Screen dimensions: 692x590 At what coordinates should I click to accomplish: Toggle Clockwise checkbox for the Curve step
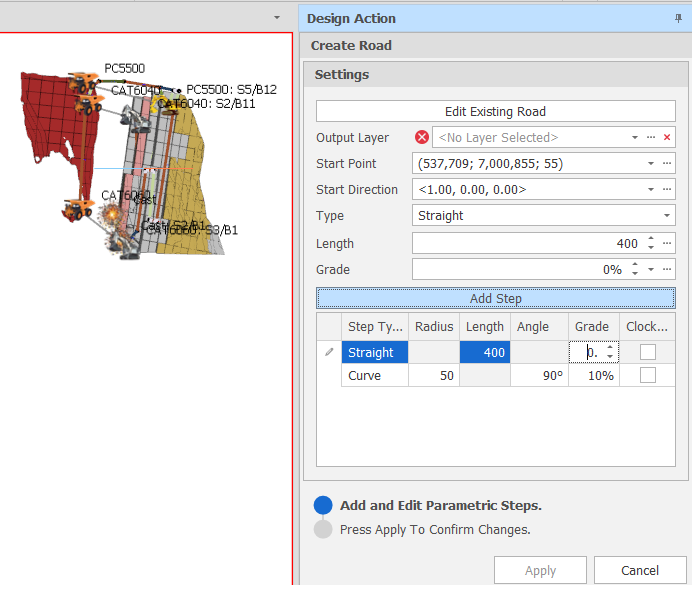tap(648, 375)
